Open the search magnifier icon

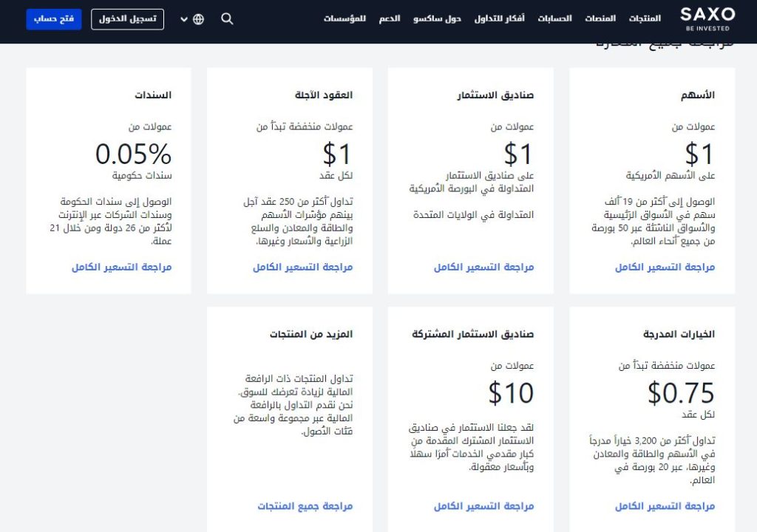click(227, 19)
